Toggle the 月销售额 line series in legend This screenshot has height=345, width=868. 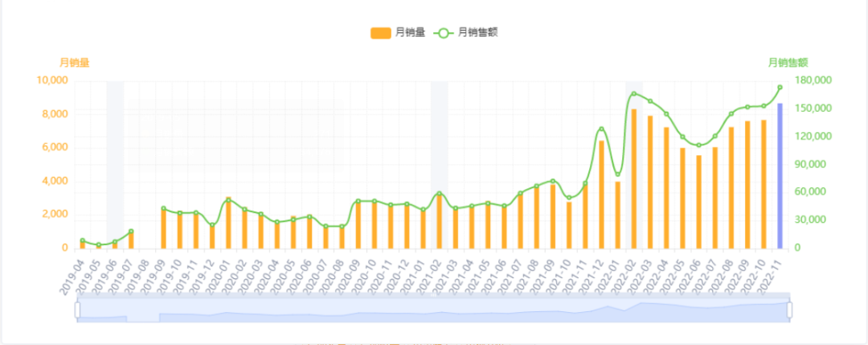point(465,33)
